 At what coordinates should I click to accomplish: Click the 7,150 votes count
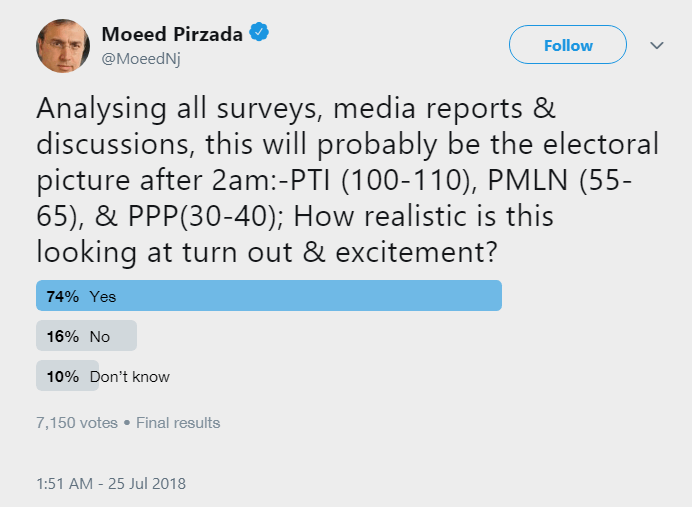[76, 423]
